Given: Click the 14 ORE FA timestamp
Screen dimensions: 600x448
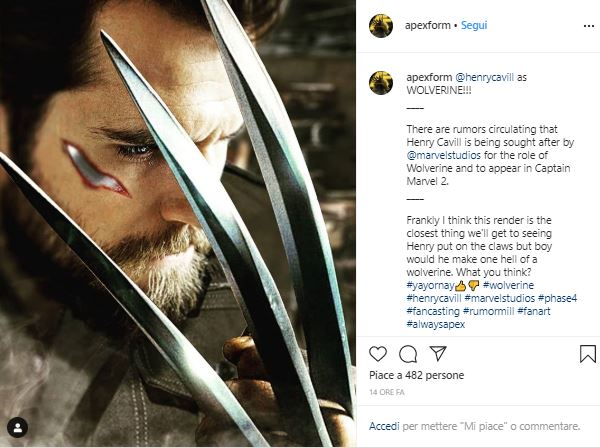Looking at the screenshot, I should [386, 392].
